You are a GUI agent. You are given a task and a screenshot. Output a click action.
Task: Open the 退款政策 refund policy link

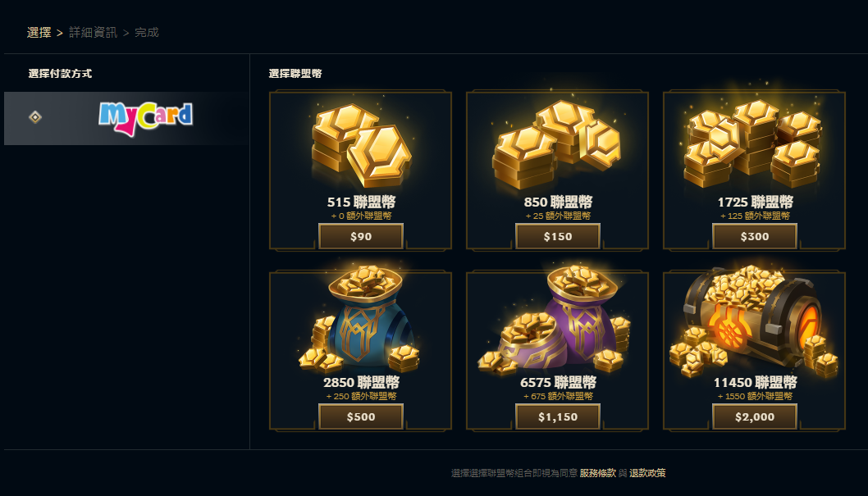647,473
